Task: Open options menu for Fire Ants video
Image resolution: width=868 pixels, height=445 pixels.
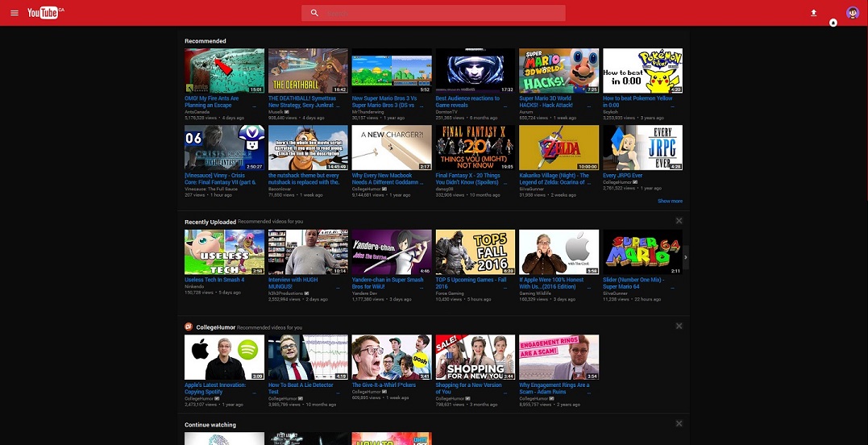Action: pyautogui.click(x=254, y=105)
